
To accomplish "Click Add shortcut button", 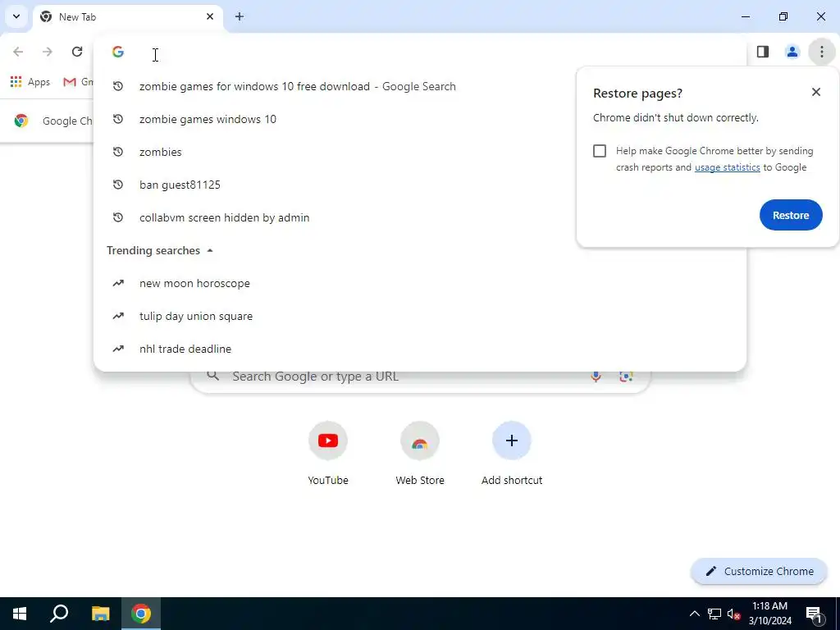I will [x=512, y=453].
